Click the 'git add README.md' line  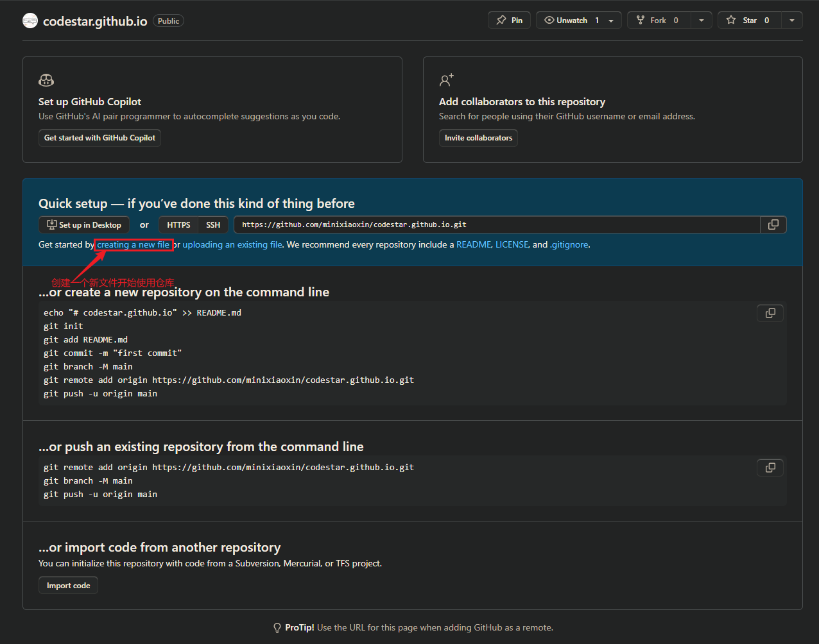point(86,339)
